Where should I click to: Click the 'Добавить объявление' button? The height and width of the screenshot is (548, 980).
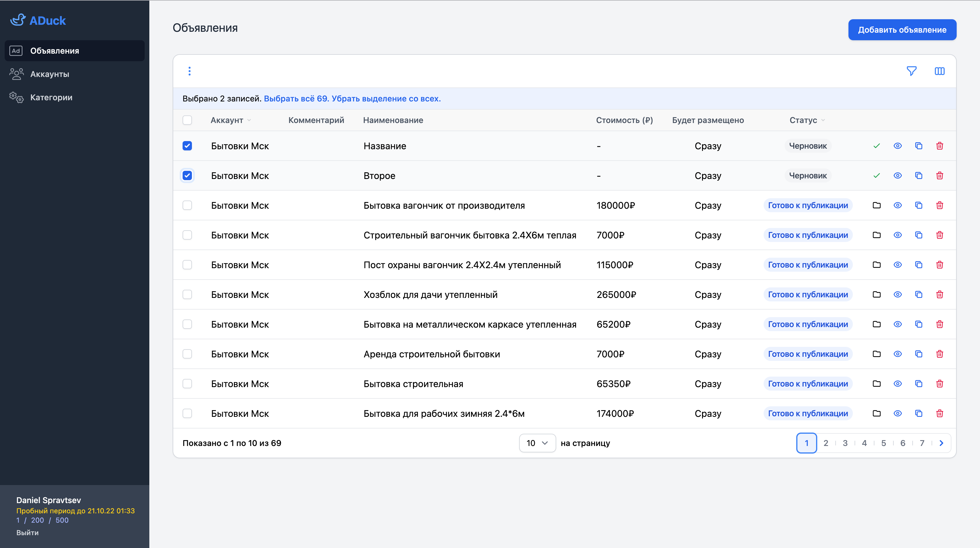[902, 30]
